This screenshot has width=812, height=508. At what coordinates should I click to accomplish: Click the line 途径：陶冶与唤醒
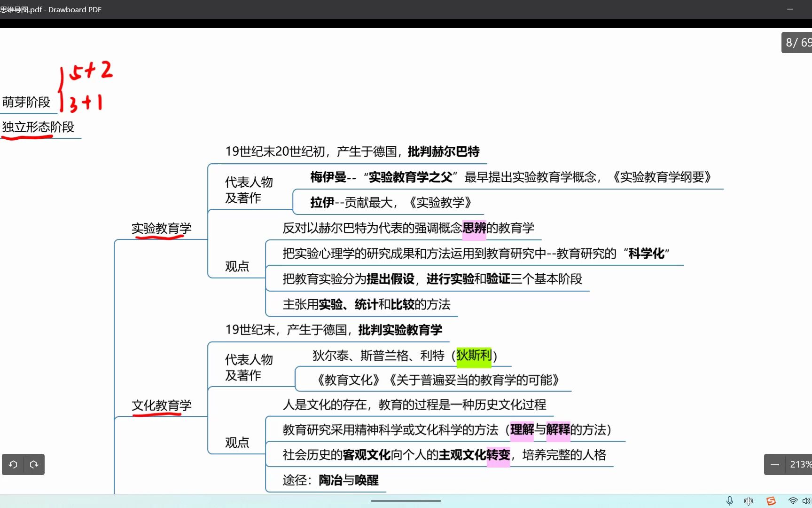(x=330, y=480)
